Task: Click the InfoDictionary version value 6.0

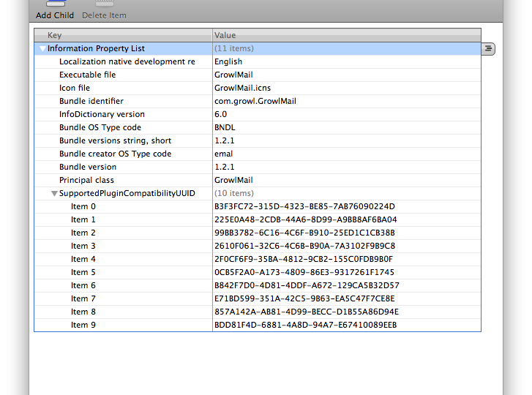Action: pyautogui.click(x=220, y=114)
